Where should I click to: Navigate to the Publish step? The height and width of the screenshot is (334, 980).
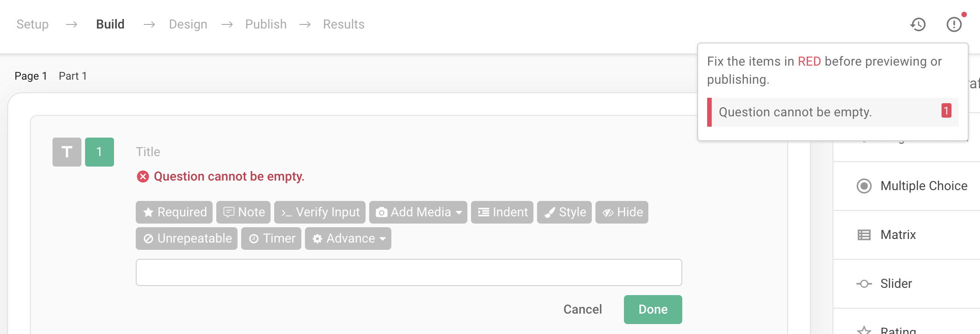click(266, 24)
